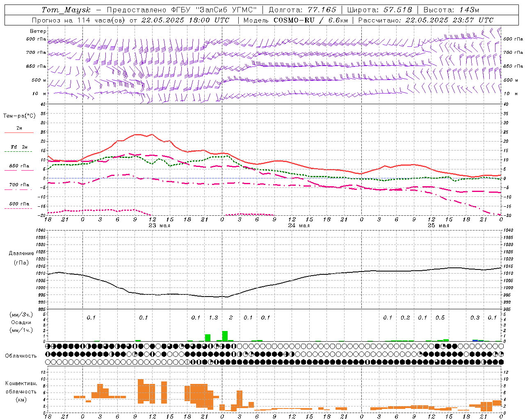The image size is (525, 420).
Task: Click the '(км)' unit label for convective clouds
Action: pyautogui.click(x=21, y=399)
